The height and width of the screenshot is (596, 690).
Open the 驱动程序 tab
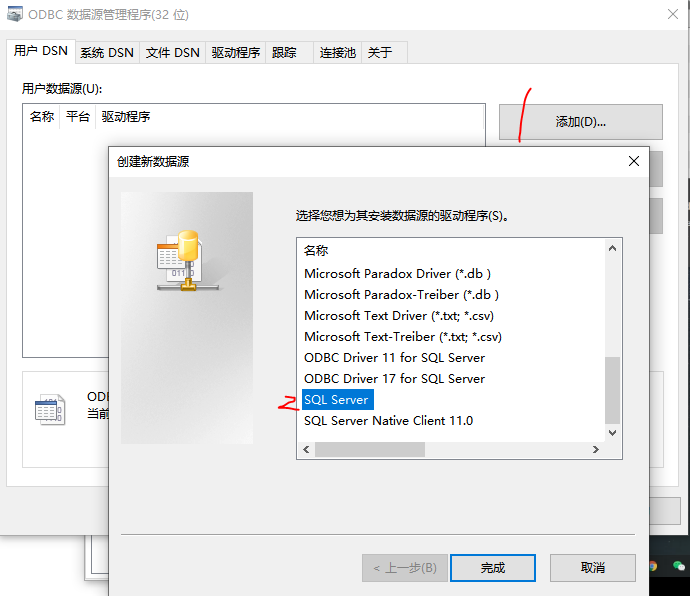point(235,53)
